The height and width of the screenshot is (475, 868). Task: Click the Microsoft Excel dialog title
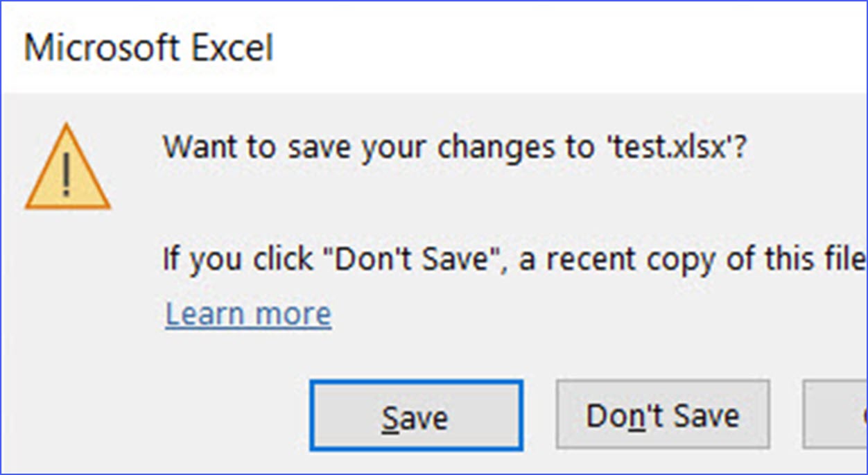149,49
